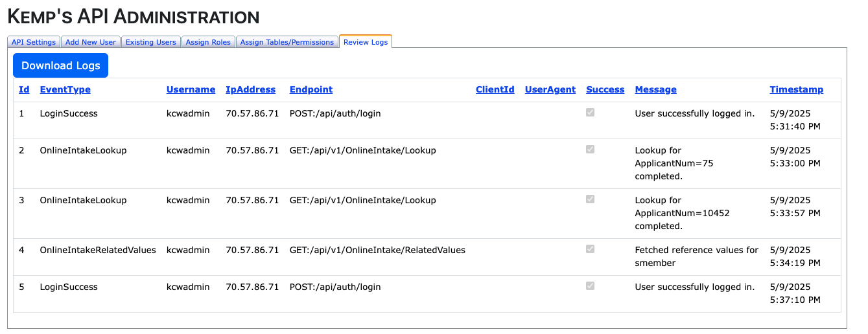Sort logs by EventType header
Viewport: 868px width, 334px height.
coord(65,90)
